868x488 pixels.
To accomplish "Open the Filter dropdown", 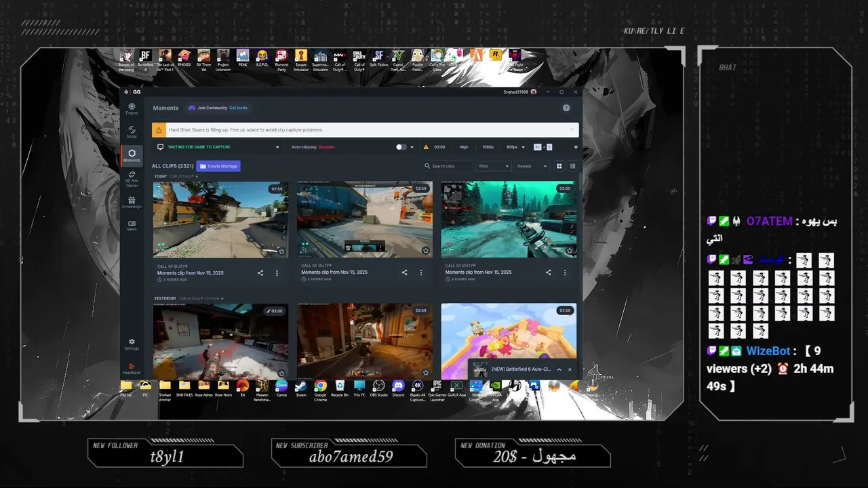I will [493, 166].
